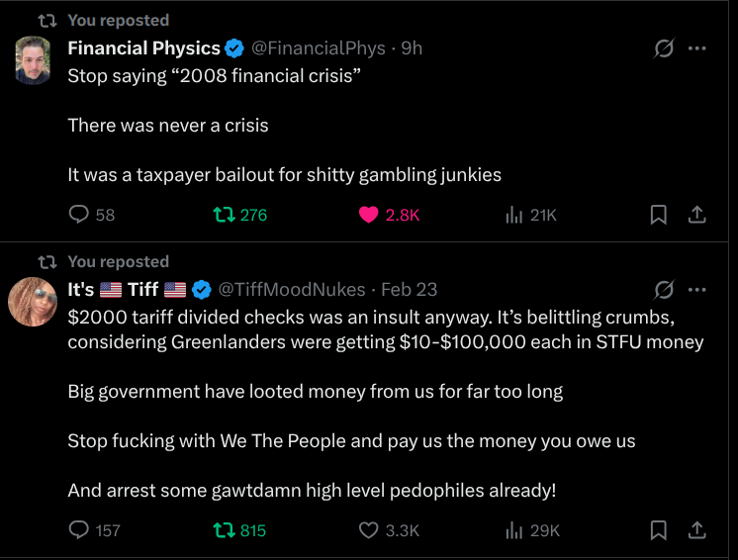
Task: Share Tiff's tariff checks post
Action: pyautogui.click(x=696, y=530)
